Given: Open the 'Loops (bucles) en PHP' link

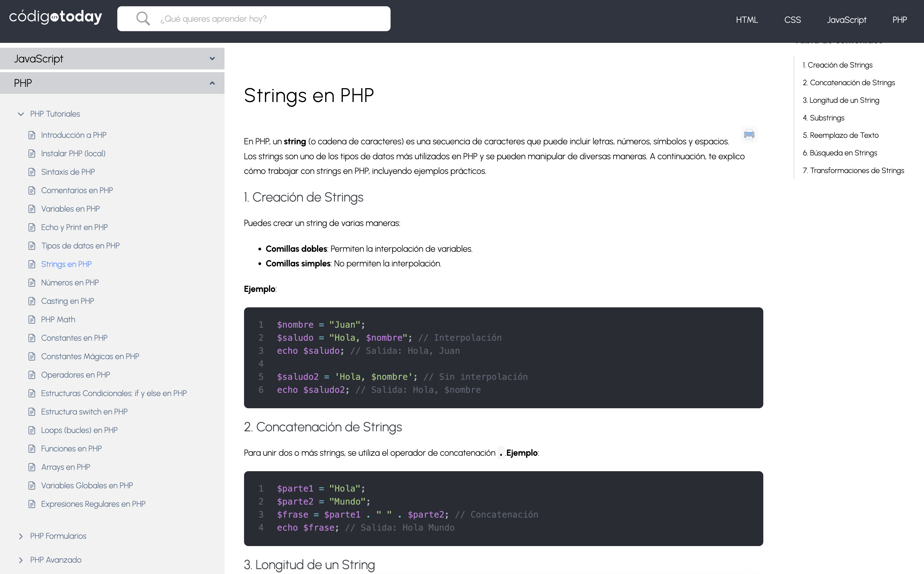Looking at the screenshot, I should point(79,430).
